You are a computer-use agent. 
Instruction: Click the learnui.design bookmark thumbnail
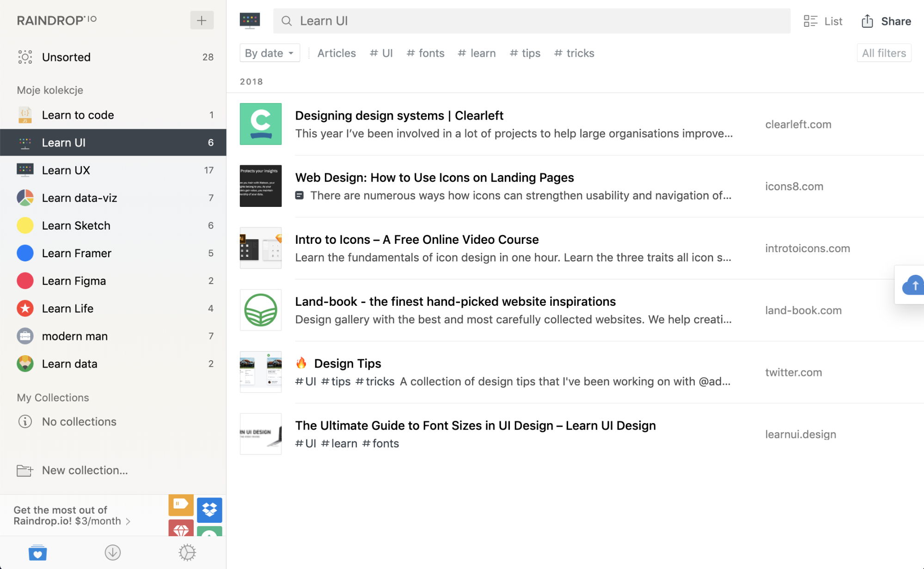click(261, 434)
